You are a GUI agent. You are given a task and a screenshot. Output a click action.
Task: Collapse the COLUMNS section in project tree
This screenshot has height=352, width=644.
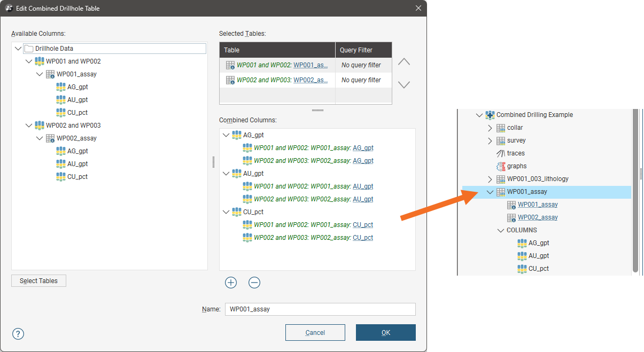[501, 230]
